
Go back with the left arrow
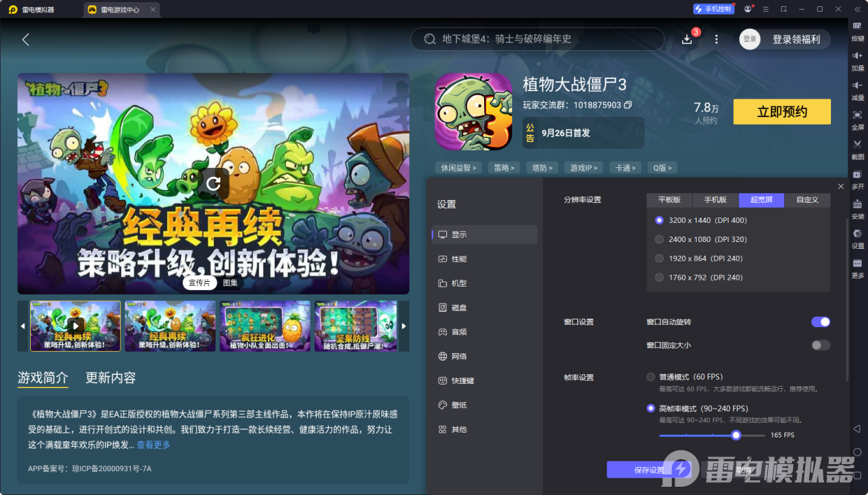click(x=25, y=40)
